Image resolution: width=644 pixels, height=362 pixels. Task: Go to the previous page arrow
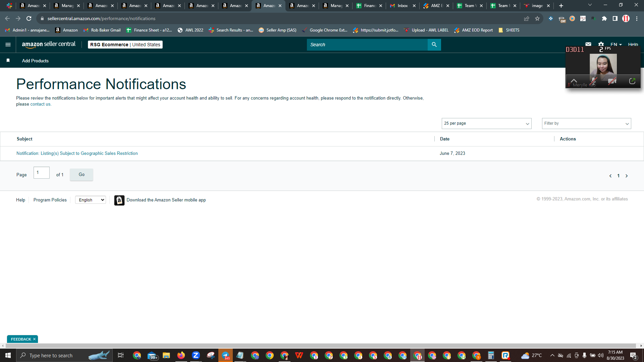tap(610, 176)
